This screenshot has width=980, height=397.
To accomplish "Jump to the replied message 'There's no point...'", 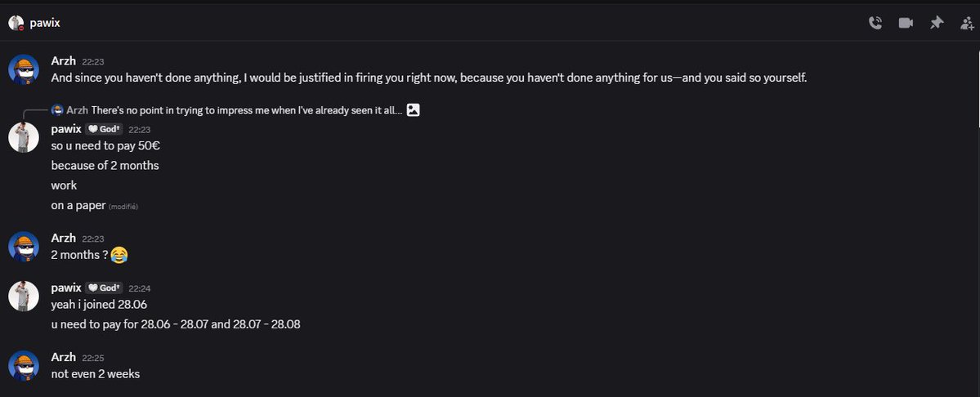I will [x=247, y=109].
